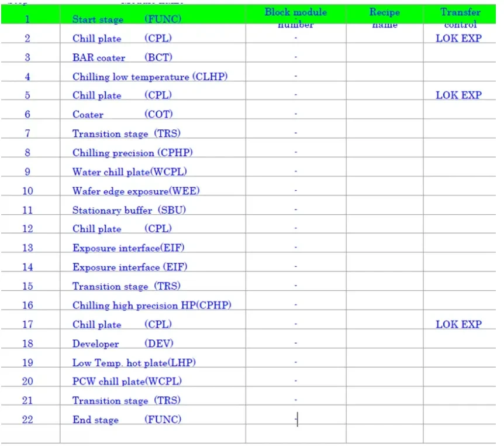Click step number 1 in header row
This screenshot has height=446, width=504.
point(27,19)
